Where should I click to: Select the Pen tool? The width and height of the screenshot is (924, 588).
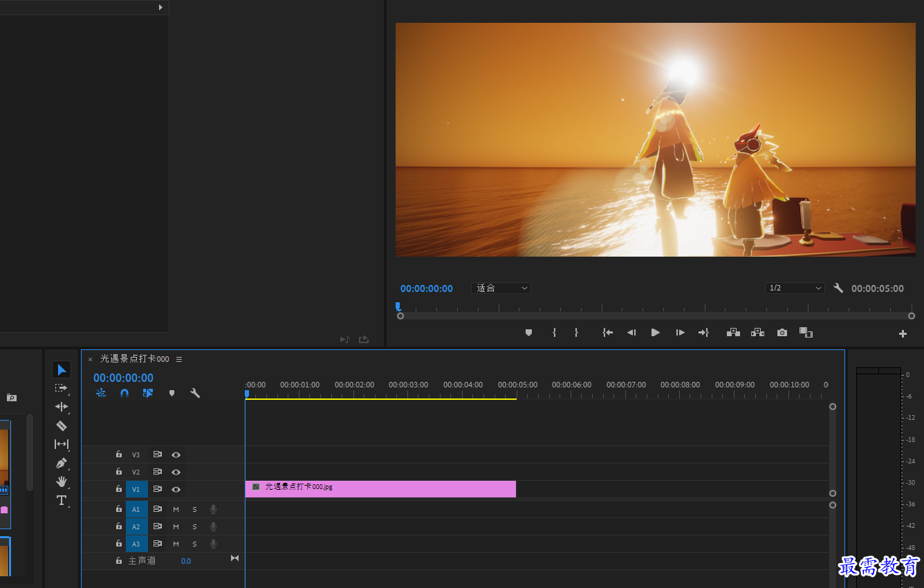click(x=62, y=463)
